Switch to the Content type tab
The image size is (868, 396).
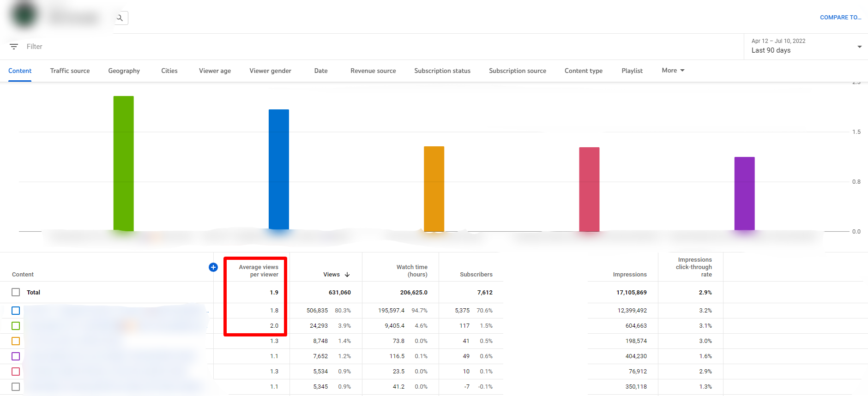click(x=584, y=71)
